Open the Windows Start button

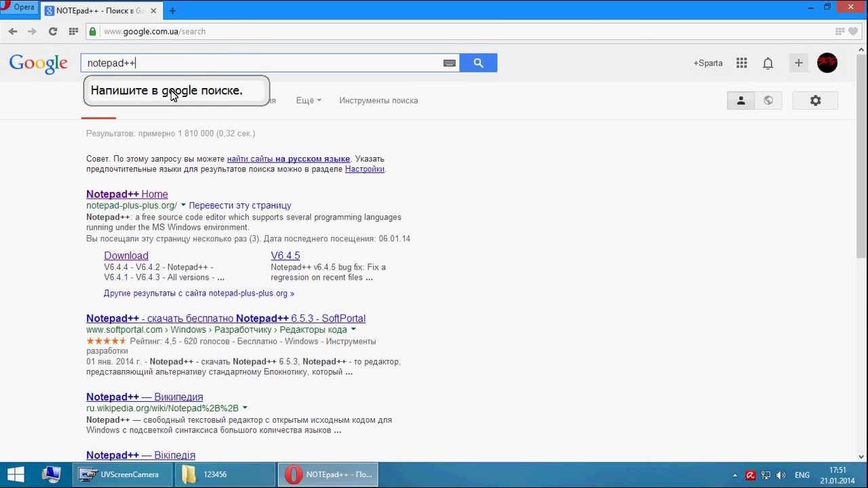tap(16, 474)
